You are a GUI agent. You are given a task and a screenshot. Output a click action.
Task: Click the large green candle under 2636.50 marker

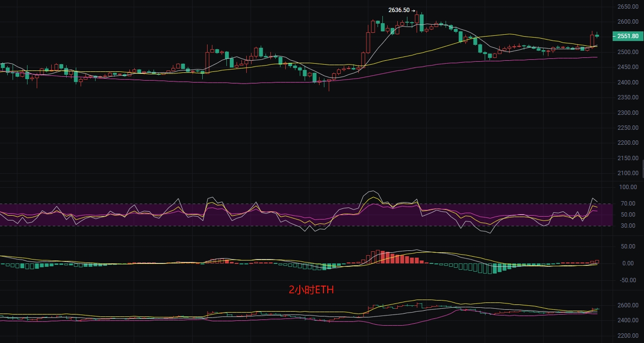[421, 22]
